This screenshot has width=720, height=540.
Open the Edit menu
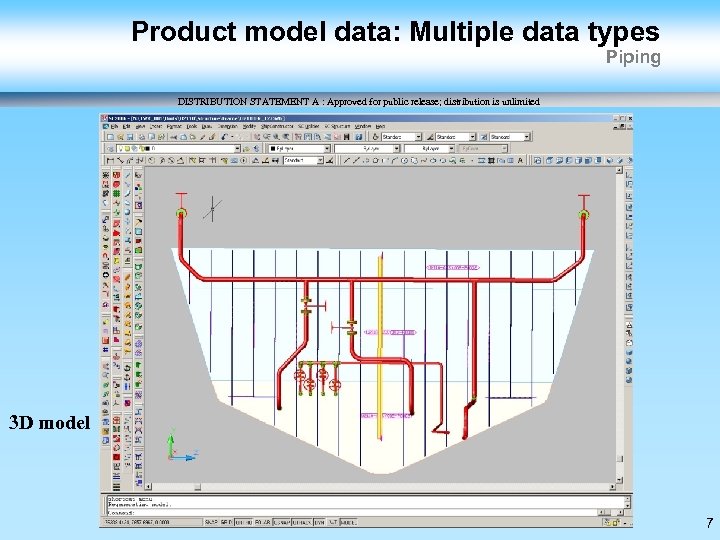pyautogui.click(x=126, y=126)
